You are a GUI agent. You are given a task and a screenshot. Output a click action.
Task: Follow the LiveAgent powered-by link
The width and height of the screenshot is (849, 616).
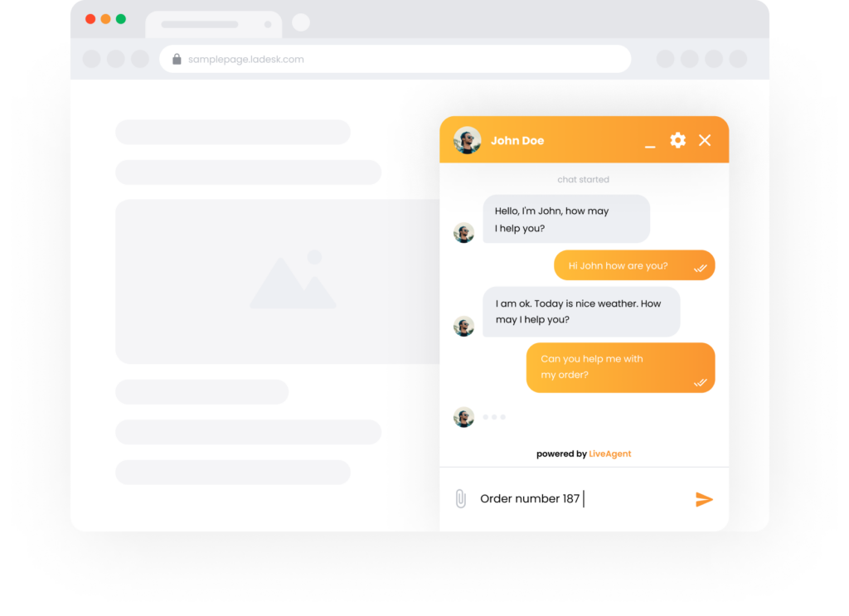tap(609, 454)
